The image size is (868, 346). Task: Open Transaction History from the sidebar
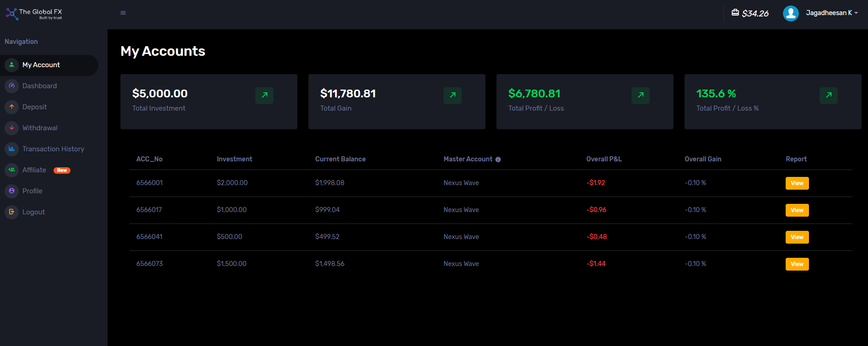tap(53, 149)
